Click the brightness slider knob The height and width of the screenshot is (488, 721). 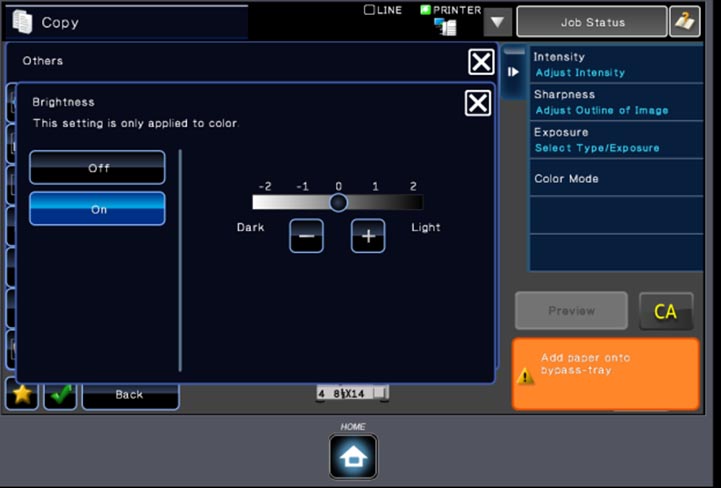pyautogui.click(x=338, y=202)
